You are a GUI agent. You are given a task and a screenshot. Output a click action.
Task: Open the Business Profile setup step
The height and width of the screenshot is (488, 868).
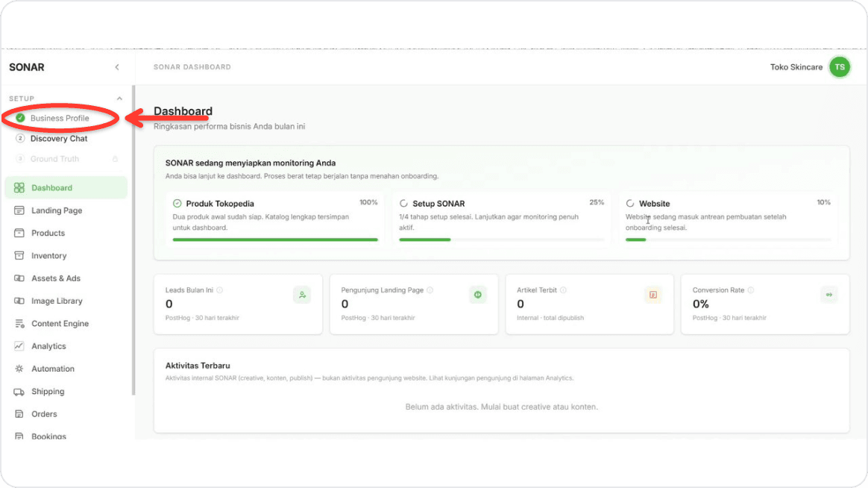pyautogui.click(x=60, y=118)
